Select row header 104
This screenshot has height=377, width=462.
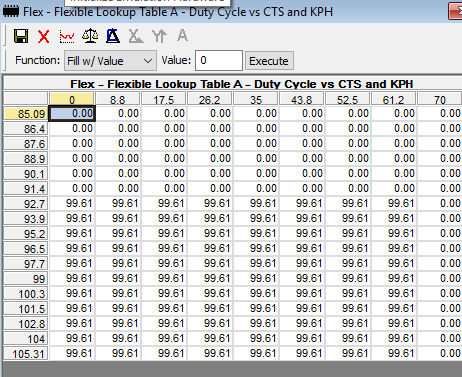point(26,339)
